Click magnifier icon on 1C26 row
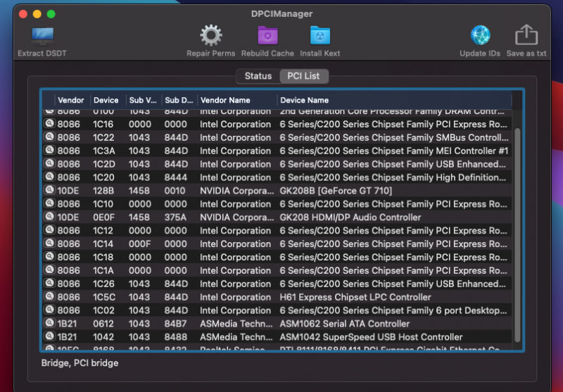This screenshot has width=563, height=392. [49, 283]
